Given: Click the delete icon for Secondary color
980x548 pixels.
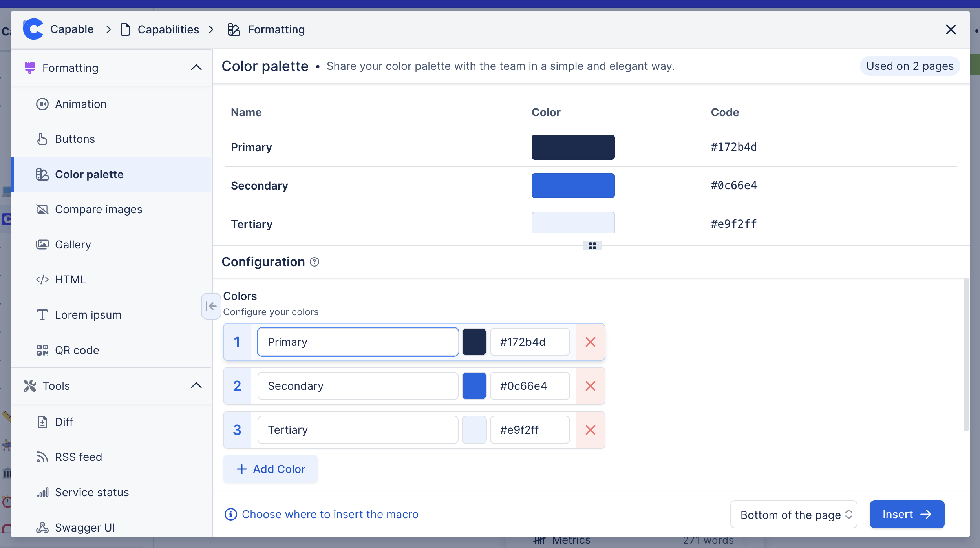Looking at the screenshot, I should (590, 386).
